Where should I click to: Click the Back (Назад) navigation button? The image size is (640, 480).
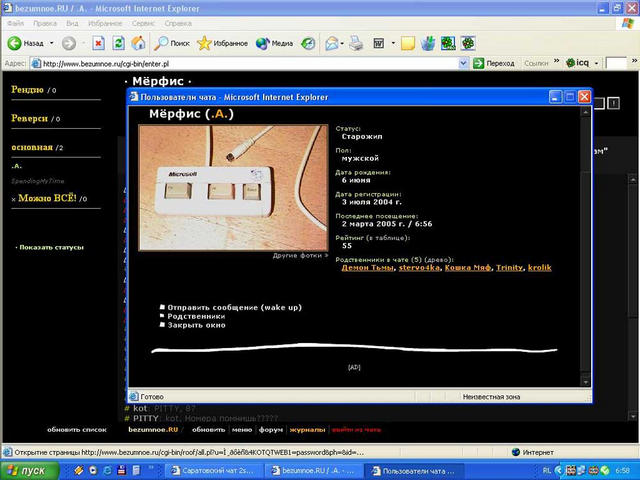tap(26, 43)
